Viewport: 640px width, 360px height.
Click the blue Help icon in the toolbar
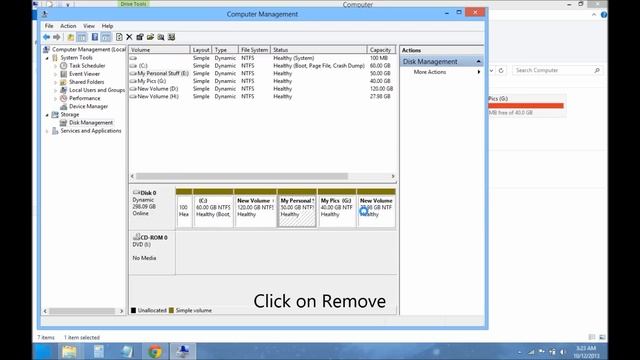(x=95, y=37)
